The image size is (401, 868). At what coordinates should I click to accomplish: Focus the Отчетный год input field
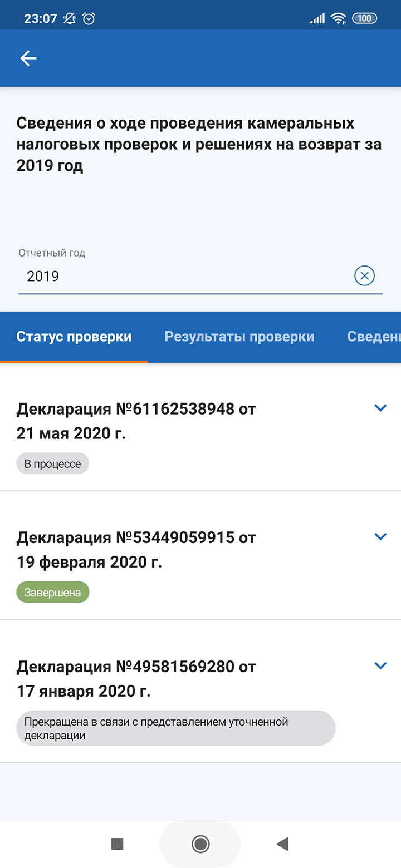184,276
